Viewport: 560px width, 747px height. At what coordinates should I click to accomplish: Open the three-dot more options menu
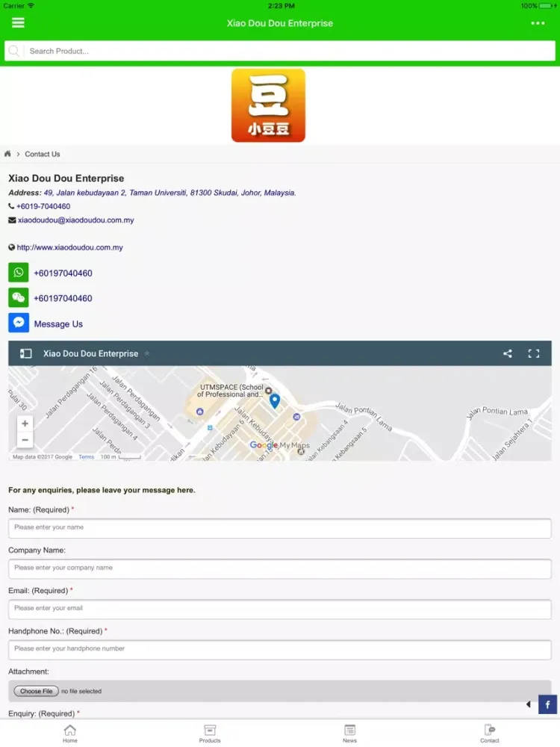click(x=538, y=23)
